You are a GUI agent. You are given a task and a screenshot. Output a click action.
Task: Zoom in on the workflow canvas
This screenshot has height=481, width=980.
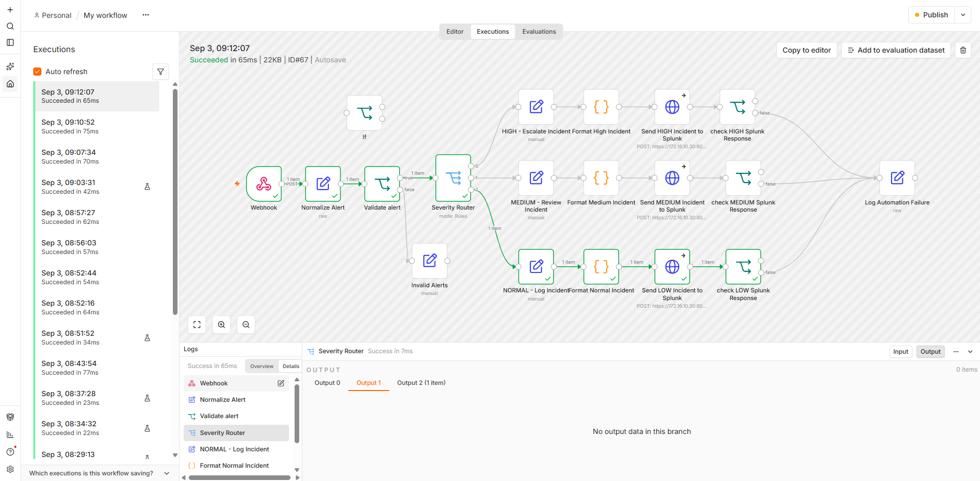click(x=221, y=325)
